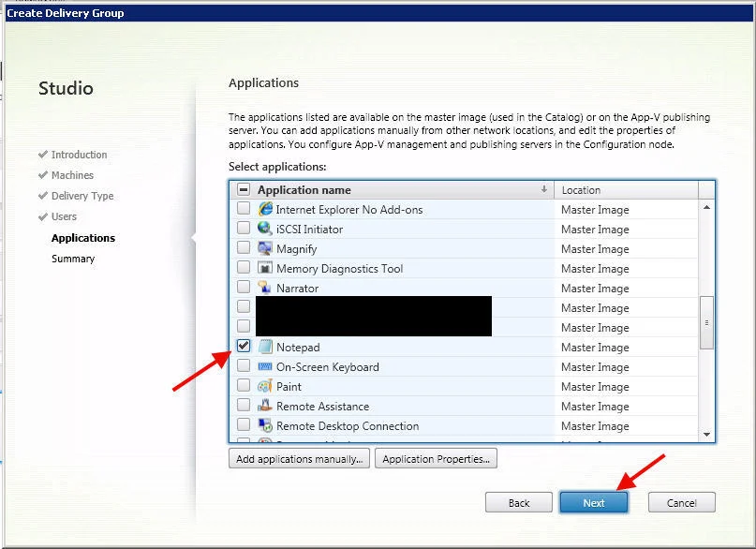Open Application Properties dialog

pyautogui.click(x=436, y=458)
